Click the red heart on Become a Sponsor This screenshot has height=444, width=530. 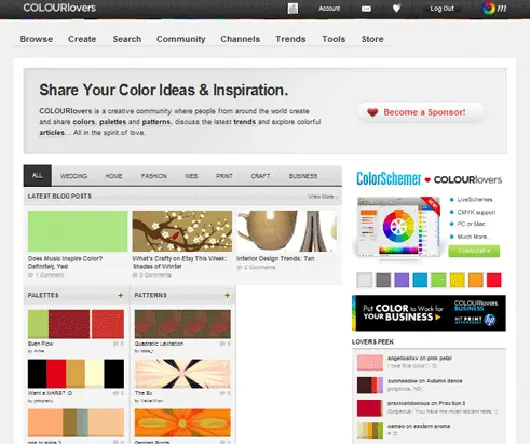coord(372,112)
